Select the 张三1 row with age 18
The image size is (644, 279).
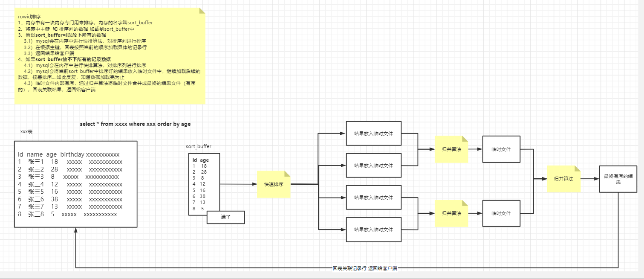tap(70, 162)
